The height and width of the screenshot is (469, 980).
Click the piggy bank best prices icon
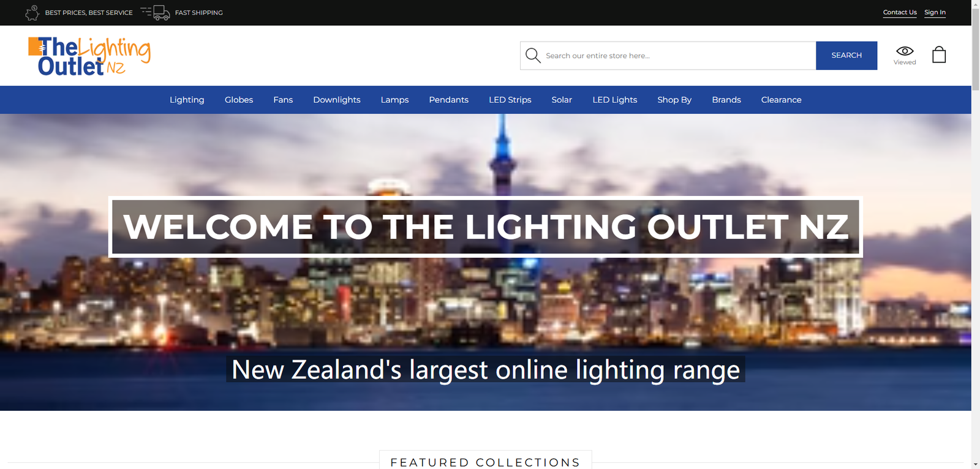32,12
